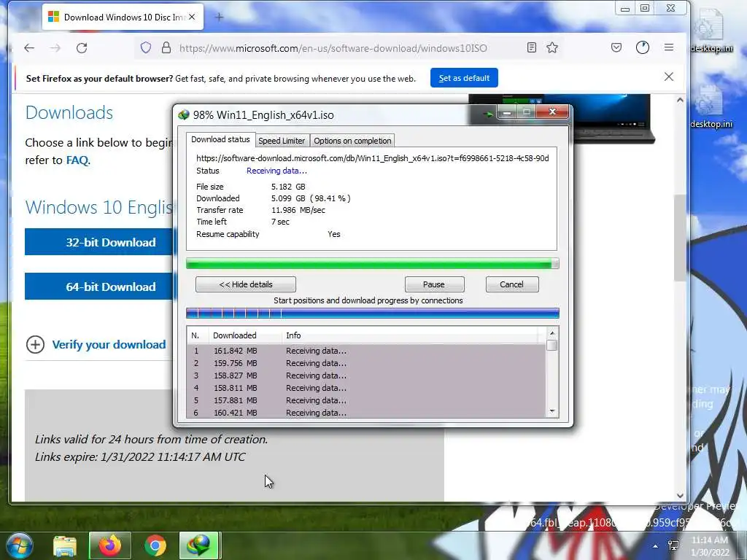Viewport: 747px width, 560px height.
Task: Select connection row 157.881 MB
Action: 366,400
